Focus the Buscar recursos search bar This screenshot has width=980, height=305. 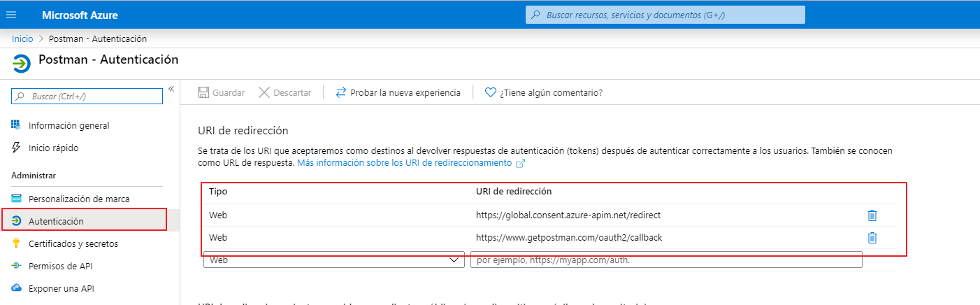click(x=665, y=15)
